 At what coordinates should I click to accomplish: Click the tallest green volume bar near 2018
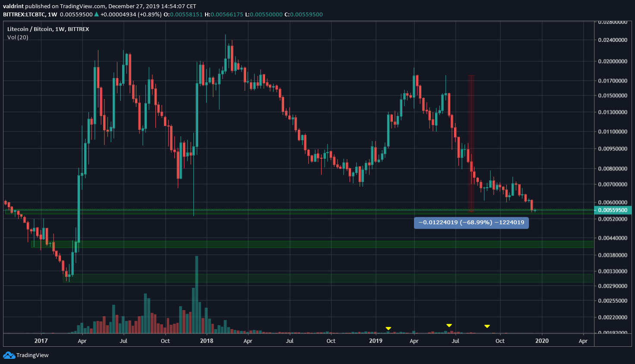(197, 293)
